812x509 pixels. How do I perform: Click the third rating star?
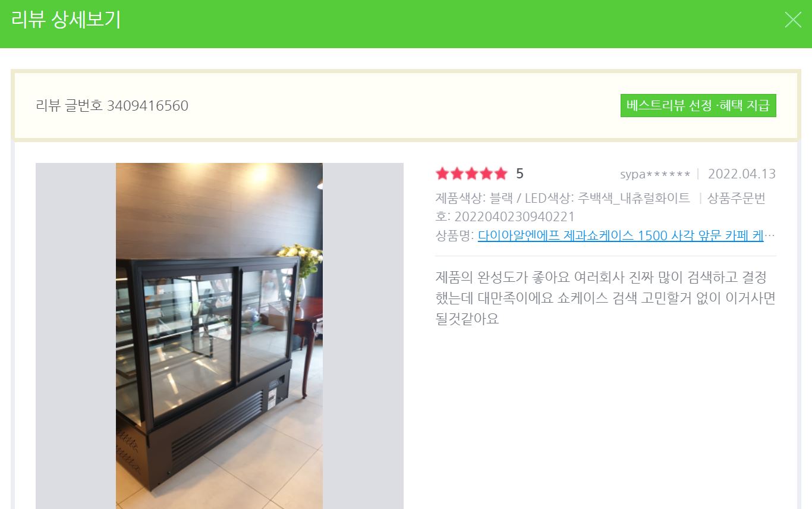(472, 174)
